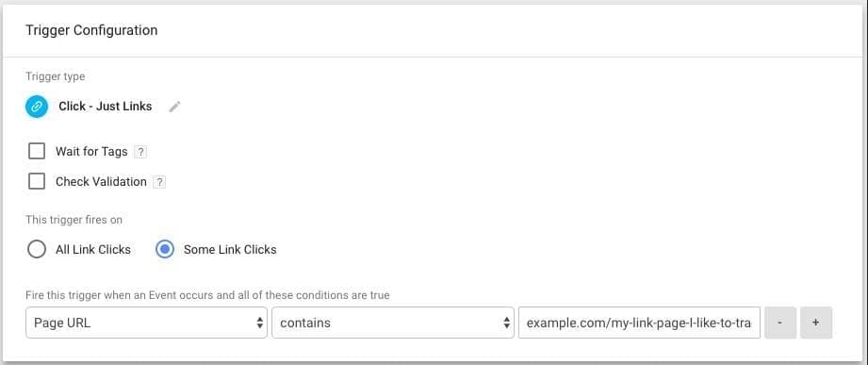Click arrows on the Page URL select
Image resolution: width=868 pixels, height=365 pixels.
259,323
